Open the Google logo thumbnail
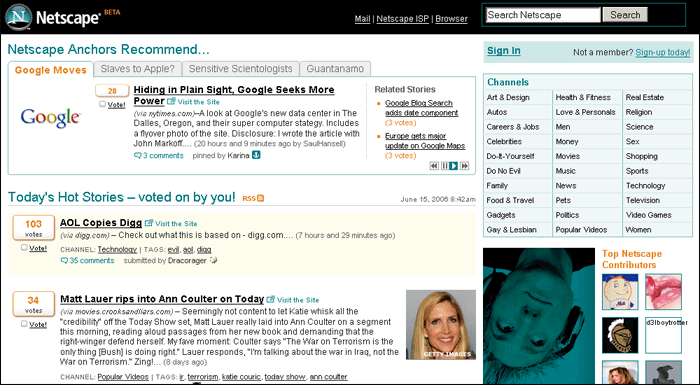The image size is (700, 385). (x=50, y=117)
